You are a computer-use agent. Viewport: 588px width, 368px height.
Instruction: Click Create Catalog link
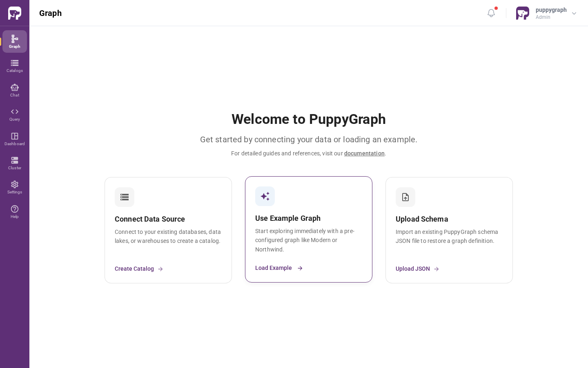[134, 269]
